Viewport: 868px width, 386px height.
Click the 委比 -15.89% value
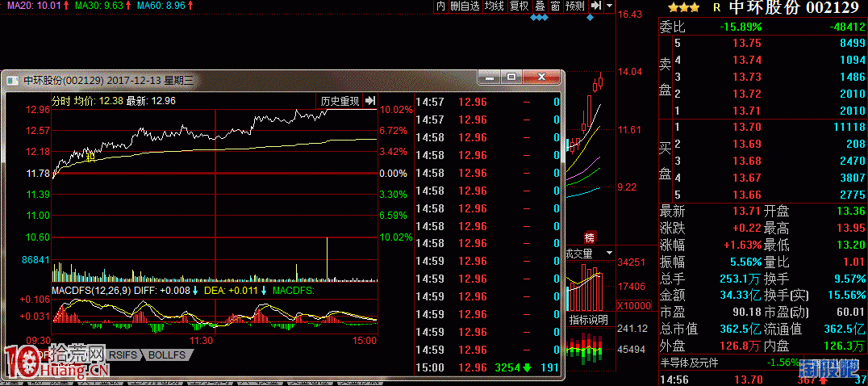click(741, 27)
